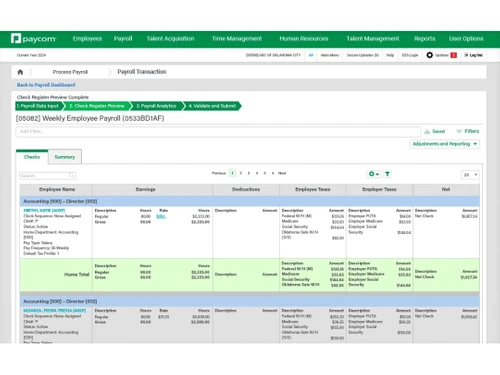Select page 5 in pagination
The image size is (500, 375).
pyautogui.click(x=265, y=173)
